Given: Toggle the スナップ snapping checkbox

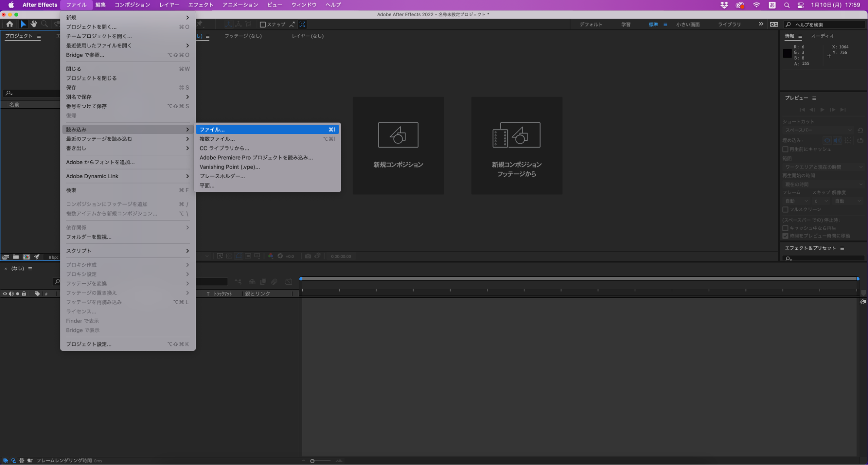Looking at the screenshot, I should tap(262, 24).
